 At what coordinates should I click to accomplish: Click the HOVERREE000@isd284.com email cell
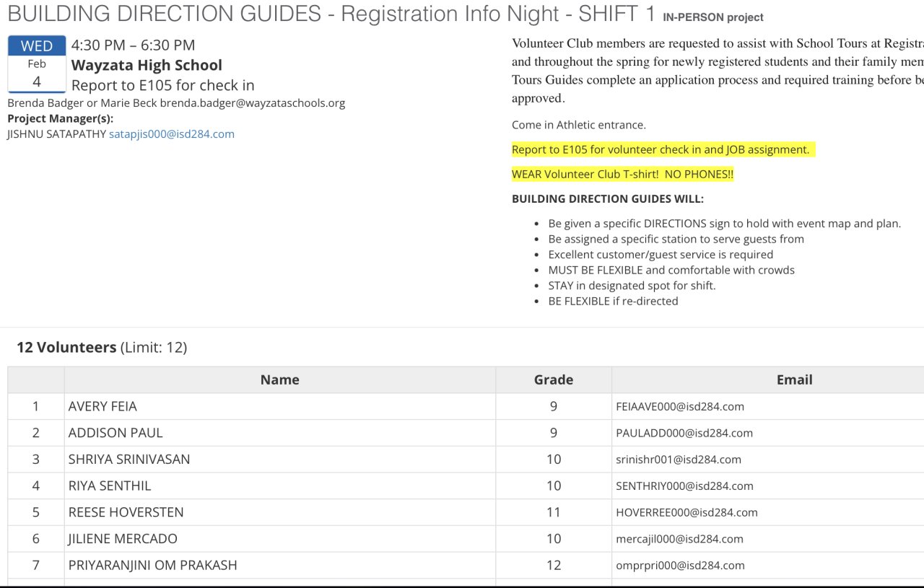pos(687,512)
